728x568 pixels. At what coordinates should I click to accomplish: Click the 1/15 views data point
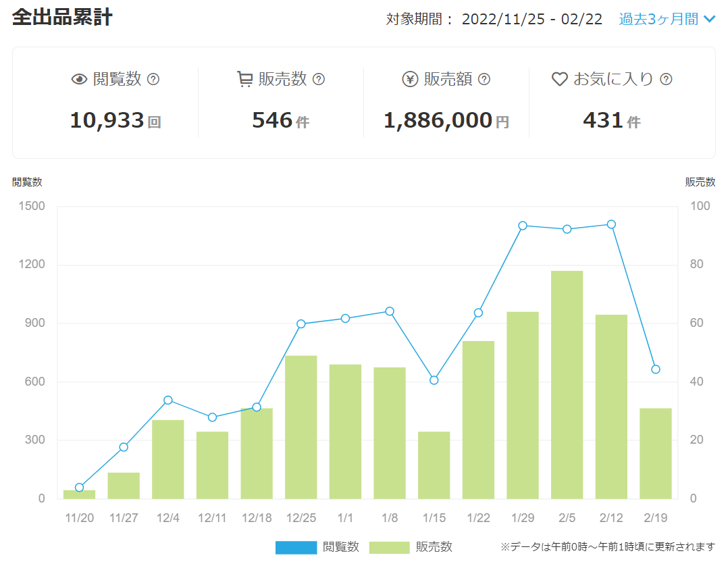[x=434, y=380]
